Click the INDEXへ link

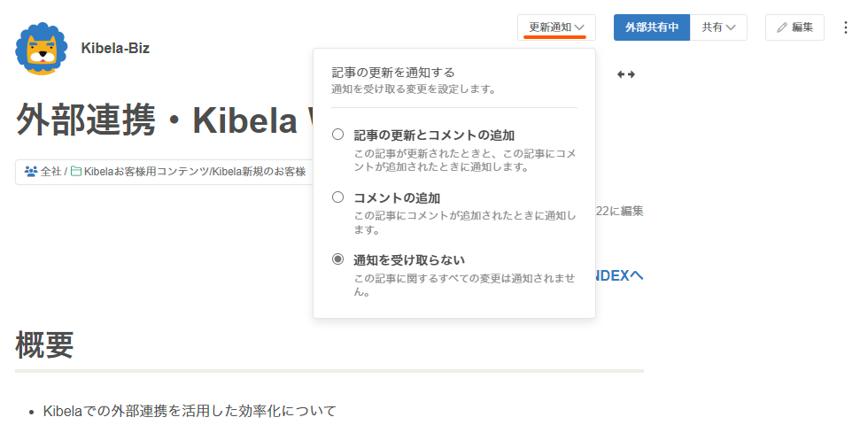pos(620,275)
